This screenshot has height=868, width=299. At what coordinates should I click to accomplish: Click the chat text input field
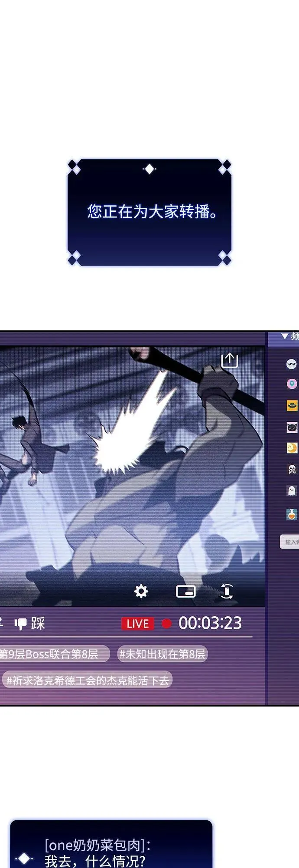(289, 542)
